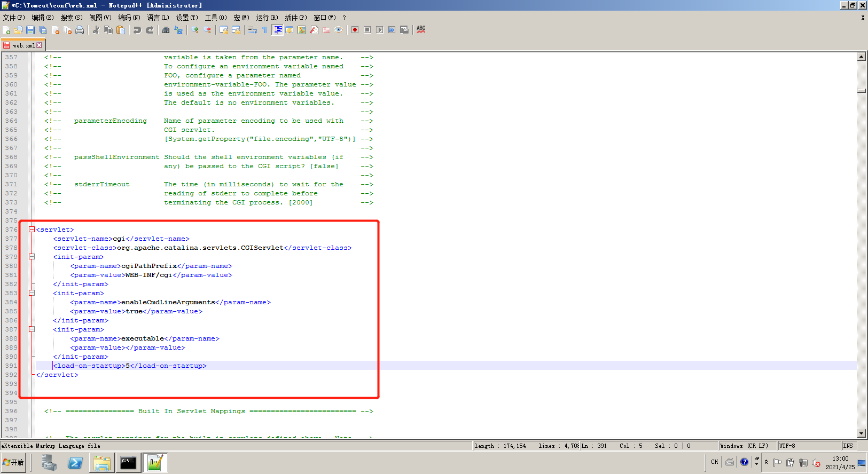The height and width of the screenshot is (474, 868).
Task: Click the Save Recorded Macro icon
Action: click(x=404, y=30)
